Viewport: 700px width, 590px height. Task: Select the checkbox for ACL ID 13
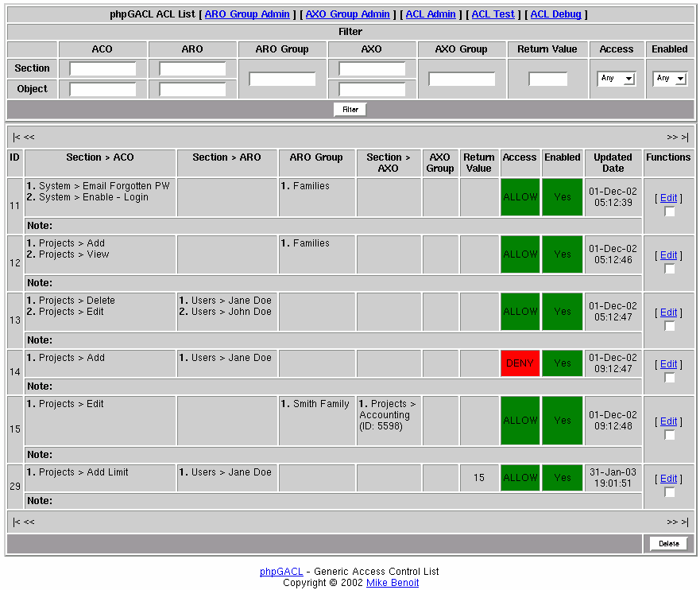click(x=669, y=326)
